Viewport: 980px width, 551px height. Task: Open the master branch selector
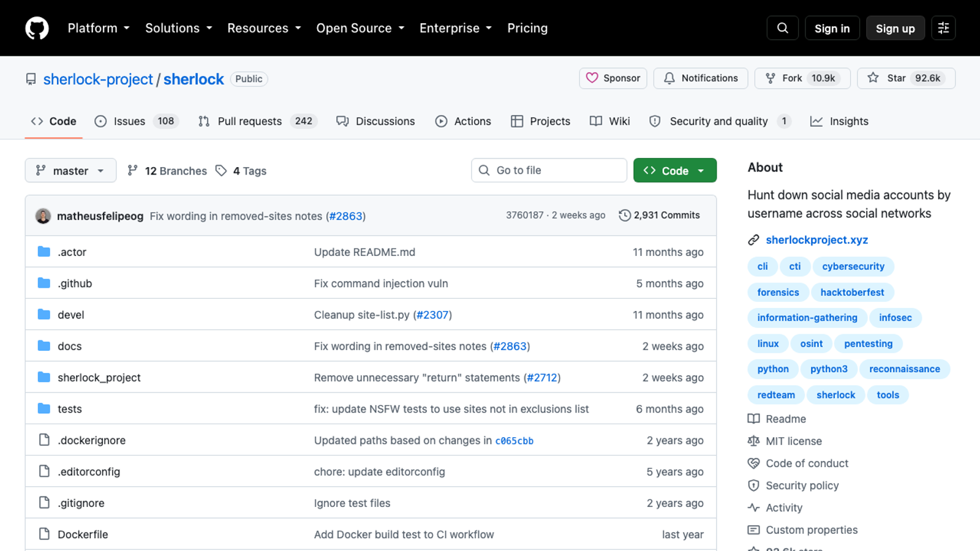[x=70, y=171]
